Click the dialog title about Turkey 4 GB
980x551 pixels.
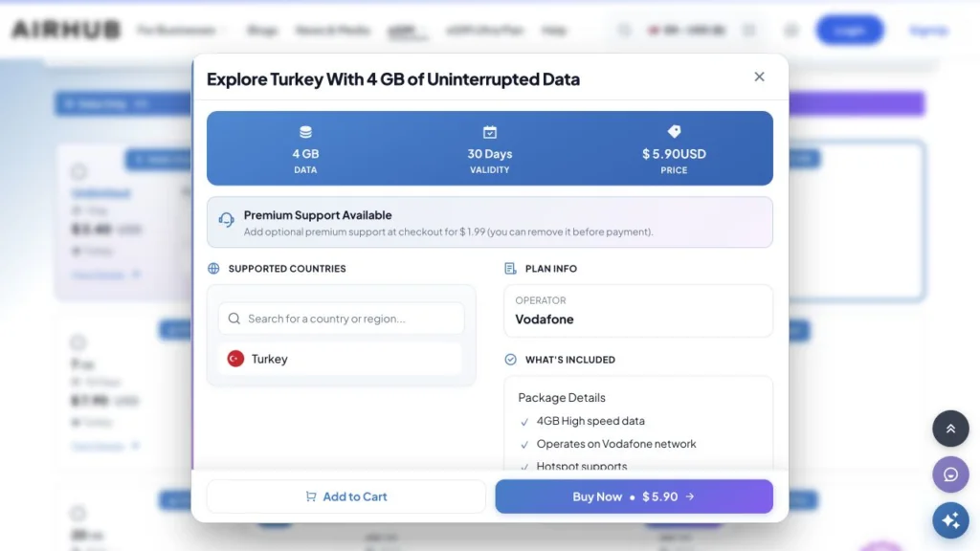(393, 79)
